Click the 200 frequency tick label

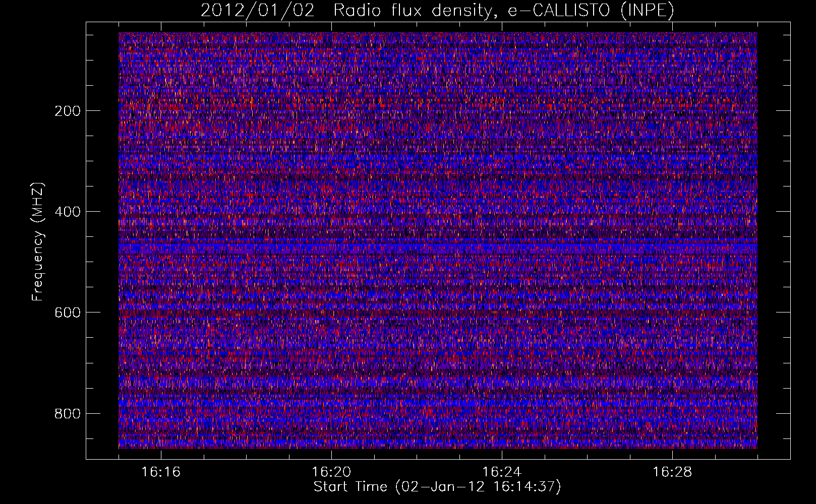tap(68, 111)
